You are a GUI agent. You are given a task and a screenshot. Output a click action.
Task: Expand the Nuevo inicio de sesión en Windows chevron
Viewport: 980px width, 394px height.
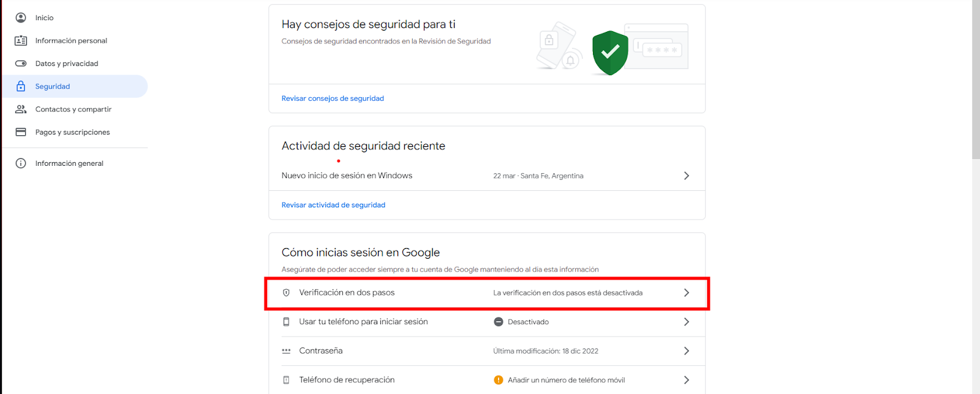686,176
